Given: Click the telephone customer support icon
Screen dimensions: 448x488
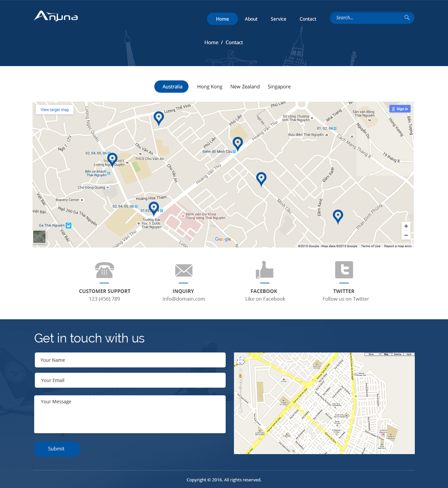Looking at the screenshot, I should [104, 270].
